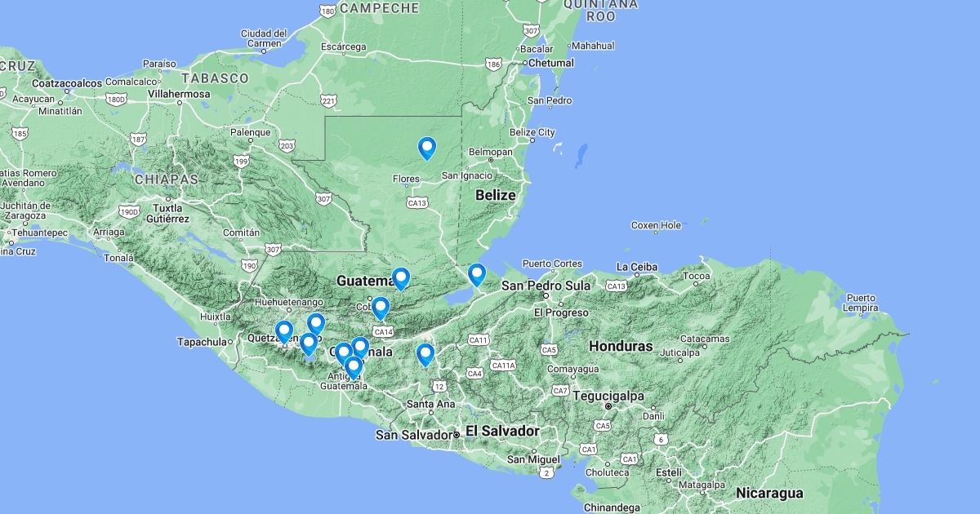Click the Chetumal city label
Screen dimensions: 980x514
(550, 63)
